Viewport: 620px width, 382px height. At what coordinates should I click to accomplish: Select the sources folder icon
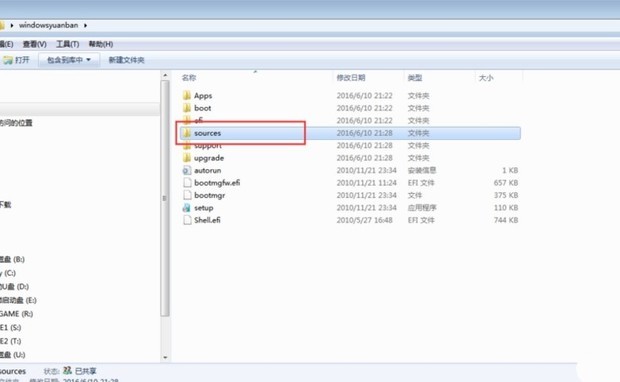tap(187, 133)
